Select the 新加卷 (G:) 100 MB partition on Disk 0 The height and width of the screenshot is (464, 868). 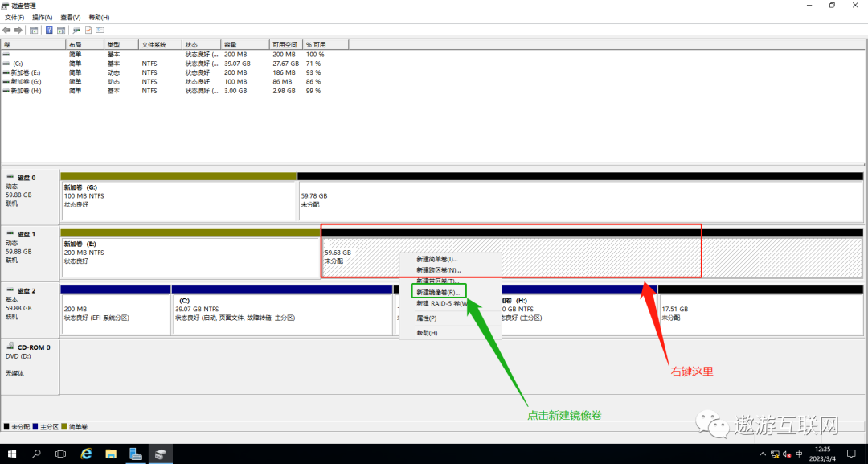(178, 196)
